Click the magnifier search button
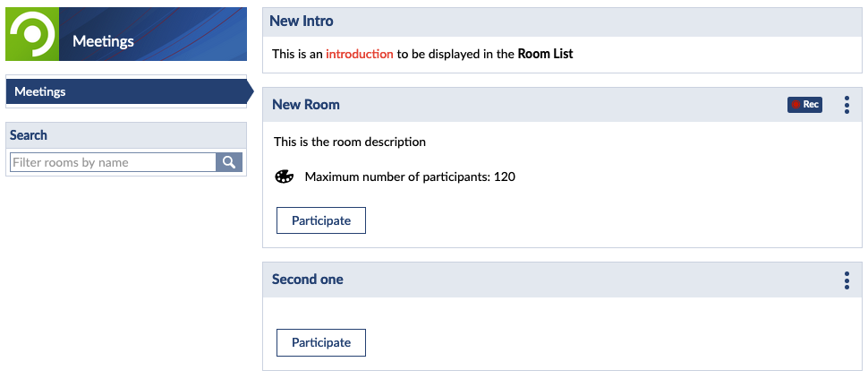 tap(229, 162)
